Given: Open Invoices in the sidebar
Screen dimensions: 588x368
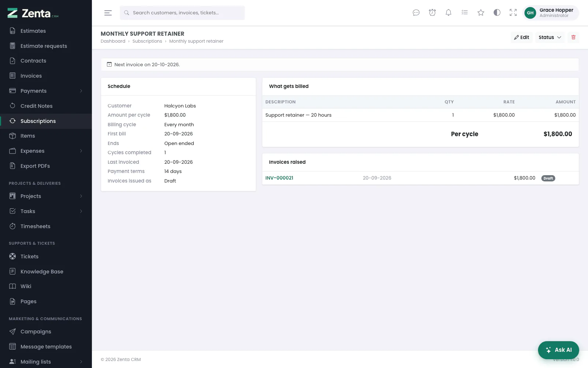Looking at the screenshot, I should point(46,76).
